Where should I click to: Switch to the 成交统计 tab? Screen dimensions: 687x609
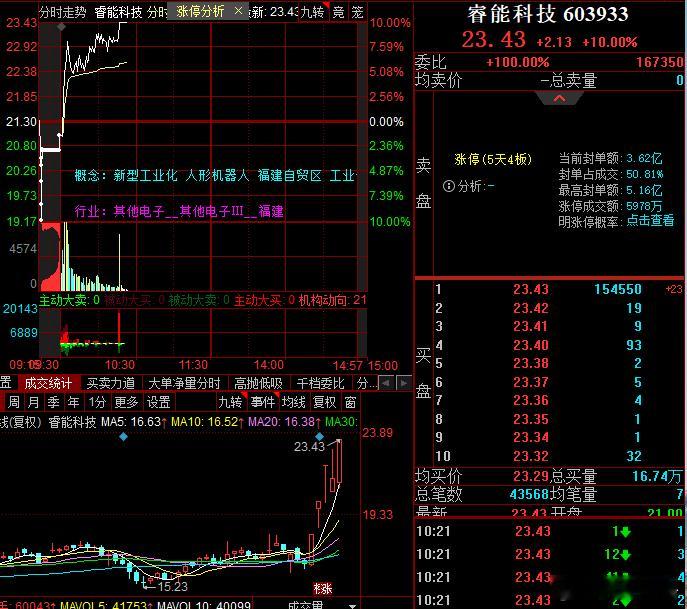click(48, 383)
